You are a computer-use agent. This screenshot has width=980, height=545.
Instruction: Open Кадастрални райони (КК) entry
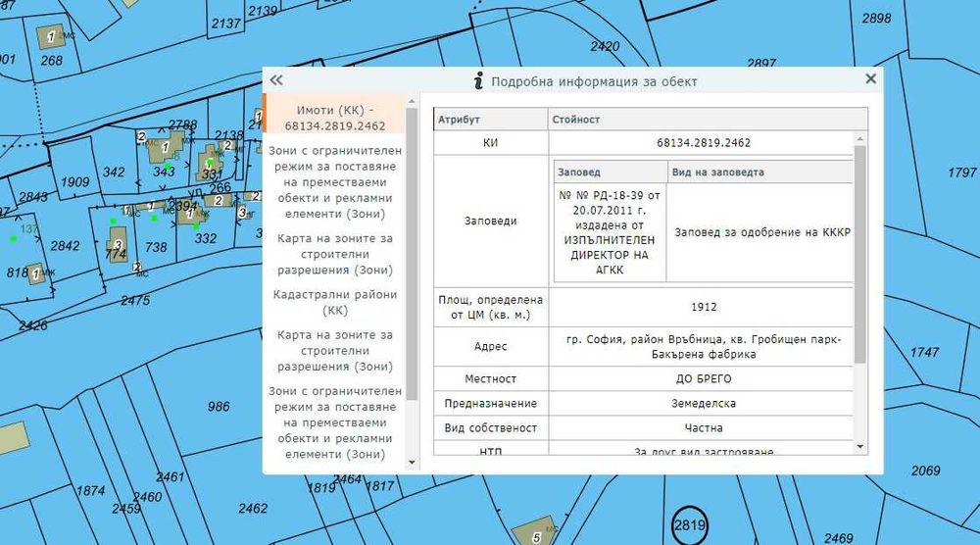335,302
